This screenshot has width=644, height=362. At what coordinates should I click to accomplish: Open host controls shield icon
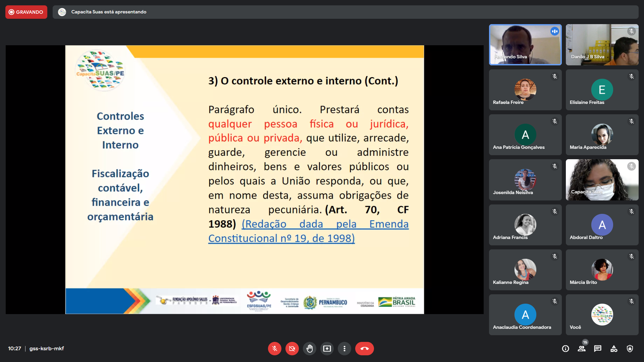[630, 349]
